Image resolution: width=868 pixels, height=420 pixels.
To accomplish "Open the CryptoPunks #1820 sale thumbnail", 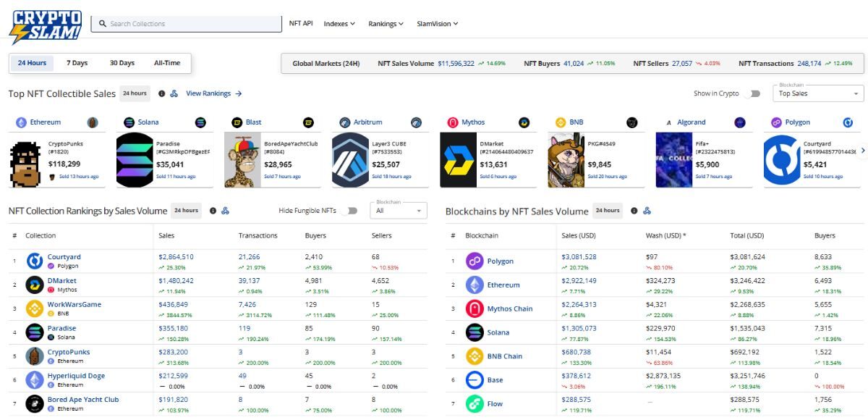I will coord(26,161).
